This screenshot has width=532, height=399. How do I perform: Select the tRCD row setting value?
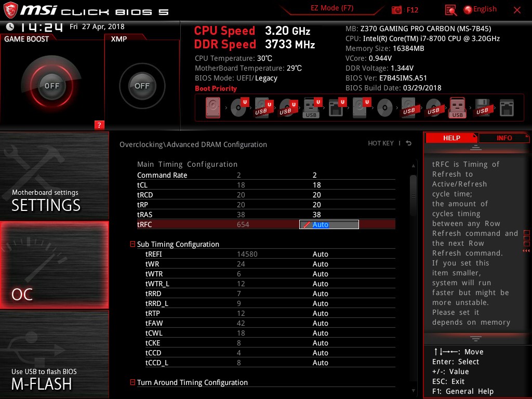click(x=316, y=195)
